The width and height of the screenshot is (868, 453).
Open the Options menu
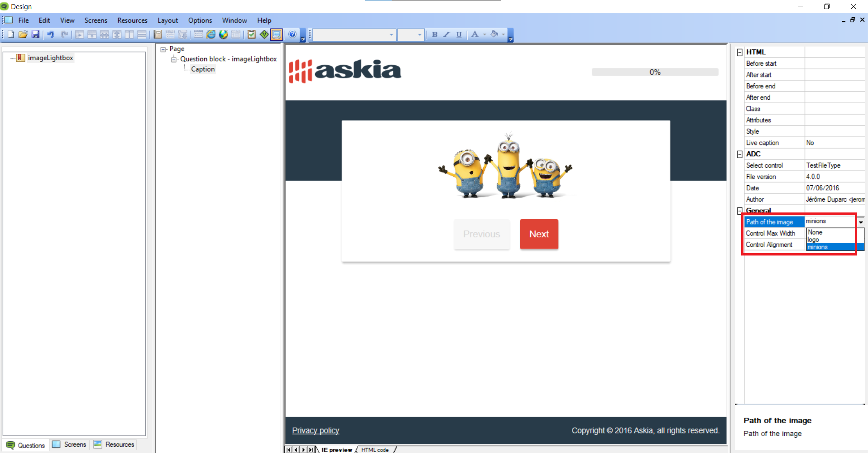click(200, 20)
